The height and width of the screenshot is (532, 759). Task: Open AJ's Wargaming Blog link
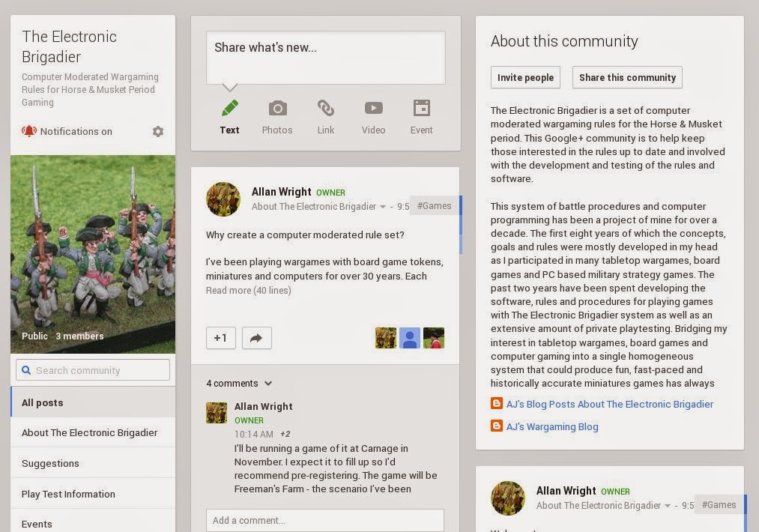552,426
